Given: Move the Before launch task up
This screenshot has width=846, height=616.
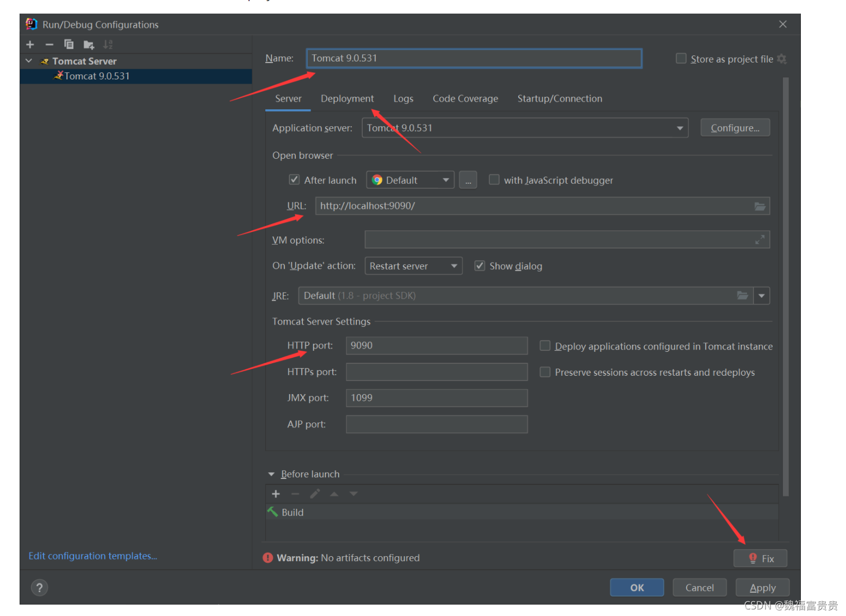Looking at the screenshot, I should pos(334,494).
